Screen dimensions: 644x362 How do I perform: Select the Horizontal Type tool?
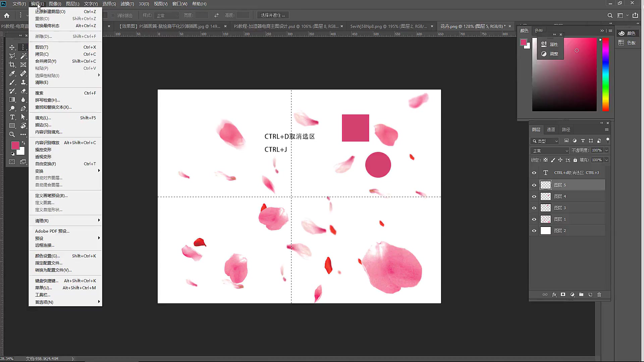[12, 117]
